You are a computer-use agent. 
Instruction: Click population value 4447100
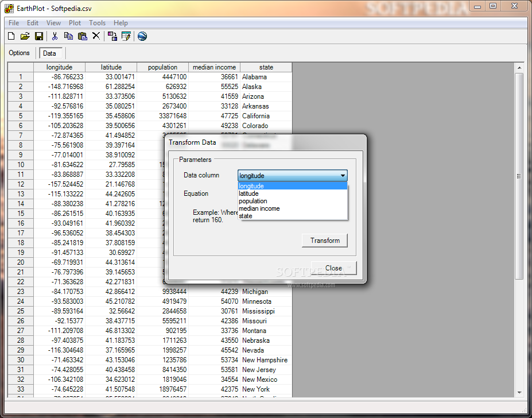point(163,77)
